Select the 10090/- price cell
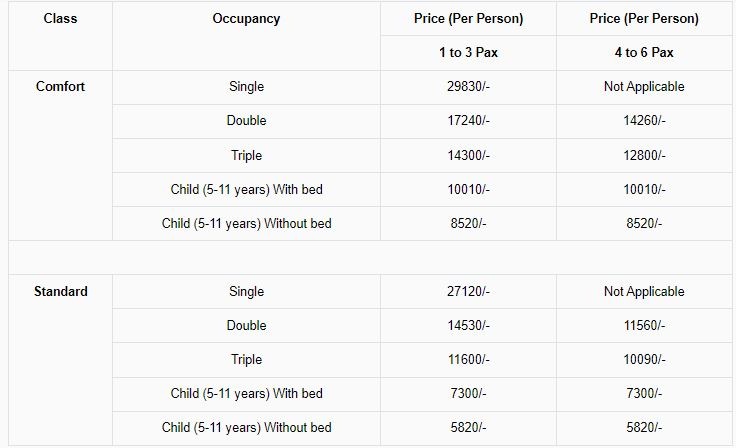This screenshot has height=448, width=736. point(644,359)
